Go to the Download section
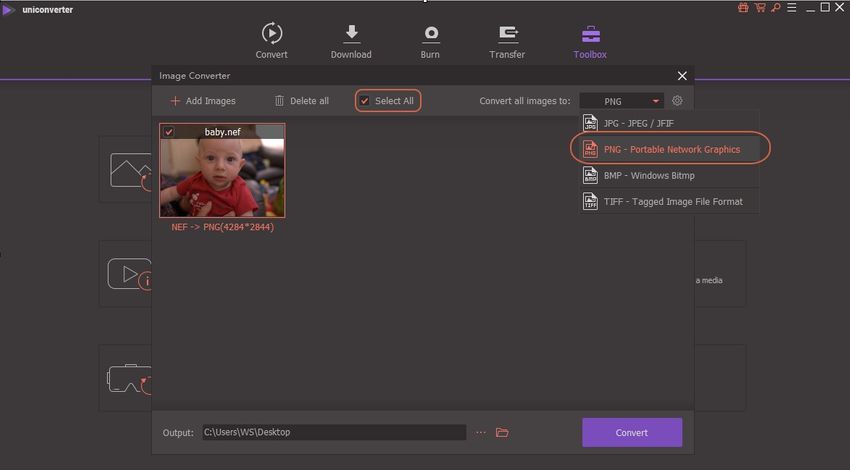The height and width of the screenshot is (470, 850). pyautogui.click(x=351, y=34)
